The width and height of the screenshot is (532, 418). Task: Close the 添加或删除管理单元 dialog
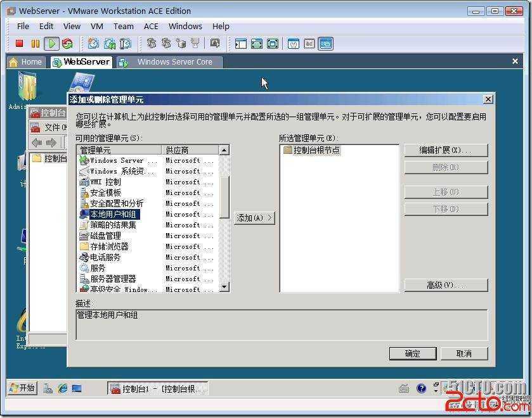point(488,99)
